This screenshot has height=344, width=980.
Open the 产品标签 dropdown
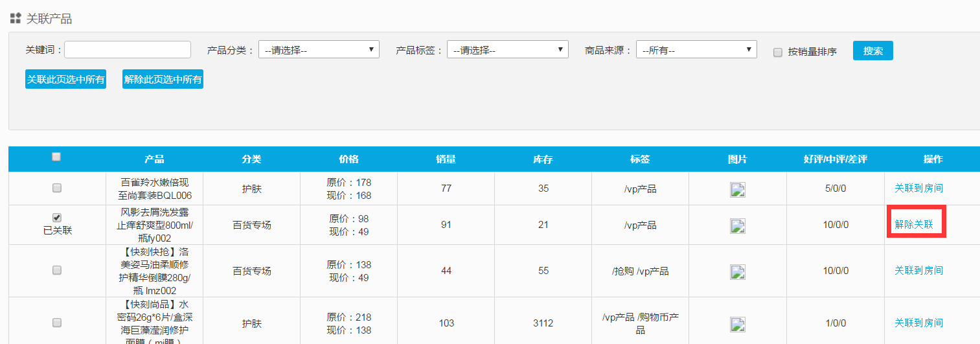(x=507, y=50)
